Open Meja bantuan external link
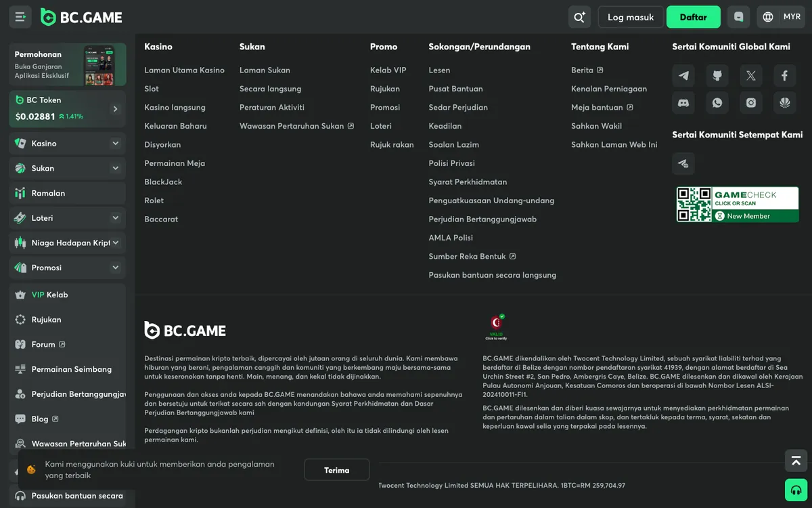 click(x=602, y=108)
